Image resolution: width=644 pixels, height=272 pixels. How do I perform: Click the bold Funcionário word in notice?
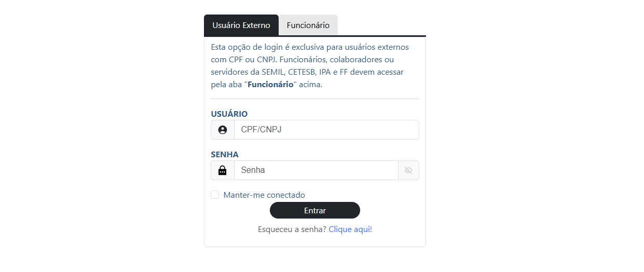[x=270, y=85]
